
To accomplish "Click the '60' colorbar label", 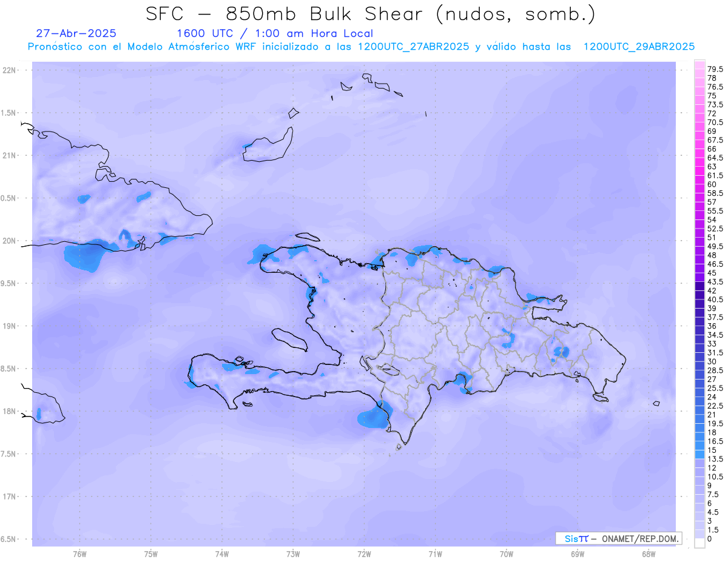I will (712, 184).
